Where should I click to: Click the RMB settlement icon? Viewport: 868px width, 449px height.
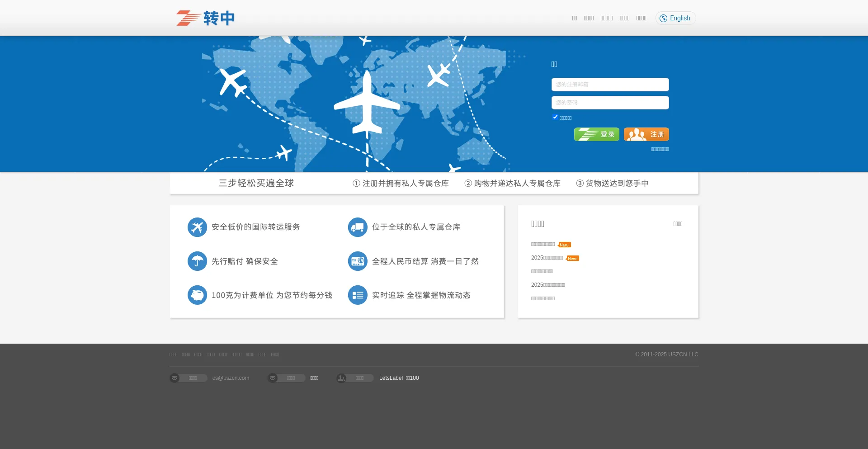point(358,261)
